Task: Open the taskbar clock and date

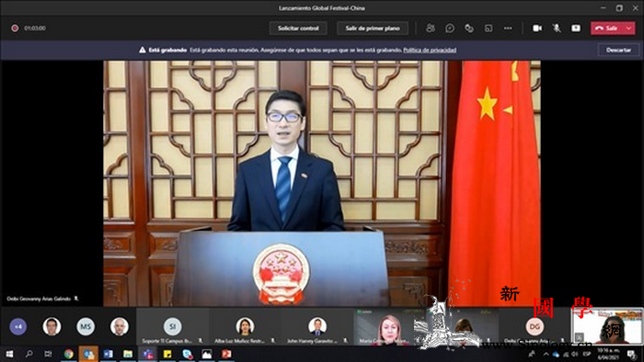Action: coord(608,355)
